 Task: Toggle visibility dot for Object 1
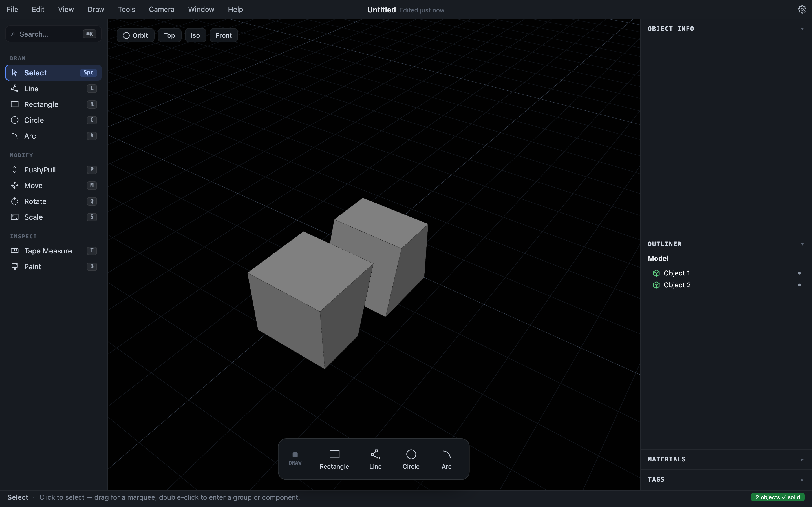tap(799, 273)
